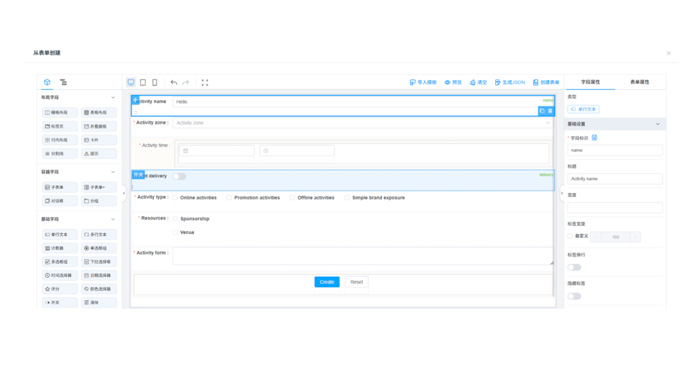Image resolution: width=690 pixels, height=388 pixels.
Task: Click the Reset button
Action: [356, 282]
